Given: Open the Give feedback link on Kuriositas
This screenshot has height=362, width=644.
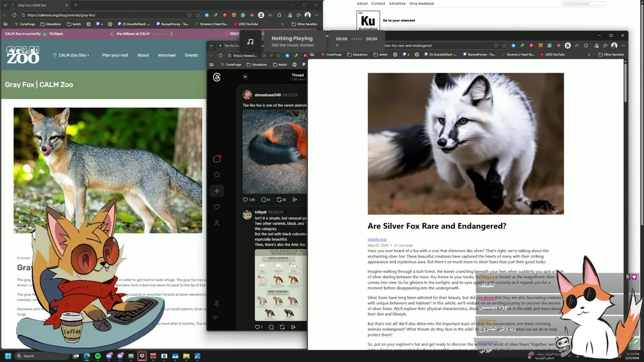Looking at the screenshot, I should coord(422,4).
